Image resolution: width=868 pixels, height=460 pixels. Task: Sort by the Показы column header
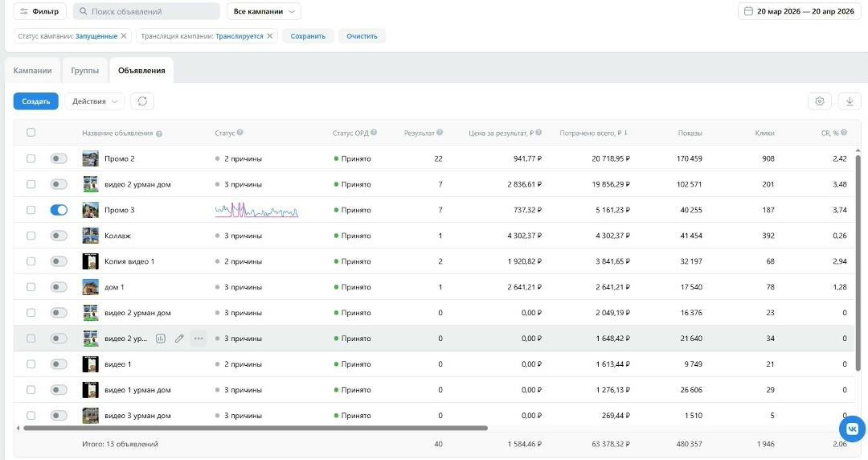tap(690, 133)
